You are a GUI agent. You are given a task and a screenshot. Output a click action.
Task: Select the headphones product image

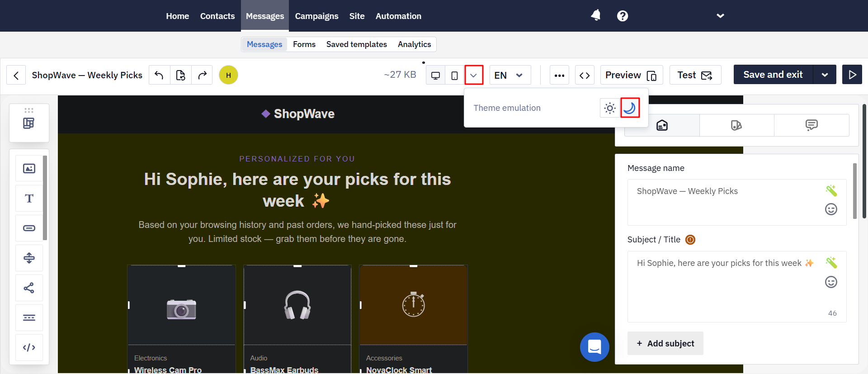coord(297,305)
